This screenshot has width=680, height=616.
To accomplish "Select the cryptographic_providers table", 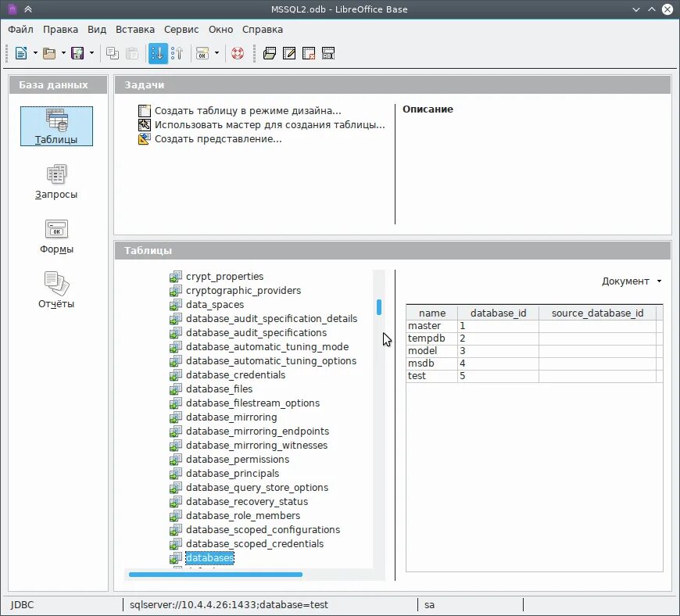I will coord(243,291).
